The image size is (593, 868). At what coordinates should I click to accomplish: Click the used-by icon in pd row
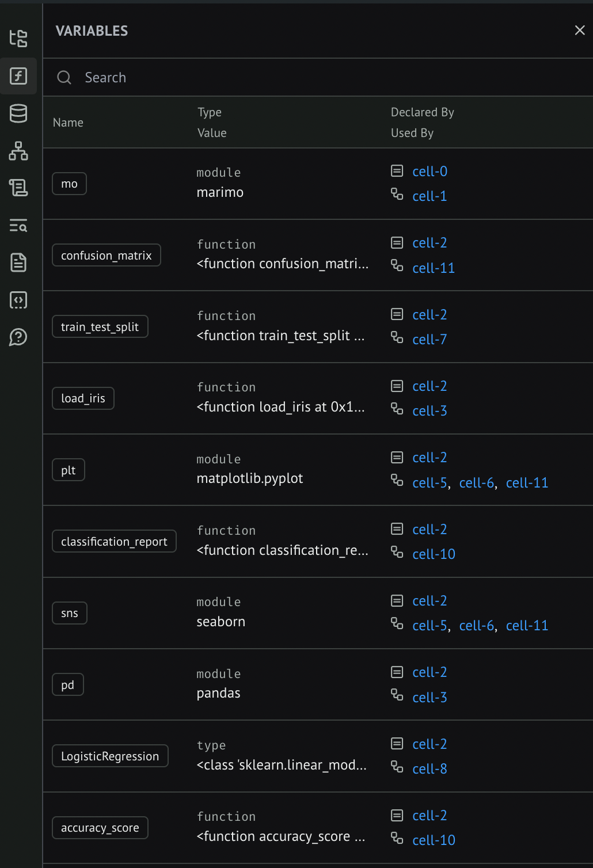[x=397, y=695]
